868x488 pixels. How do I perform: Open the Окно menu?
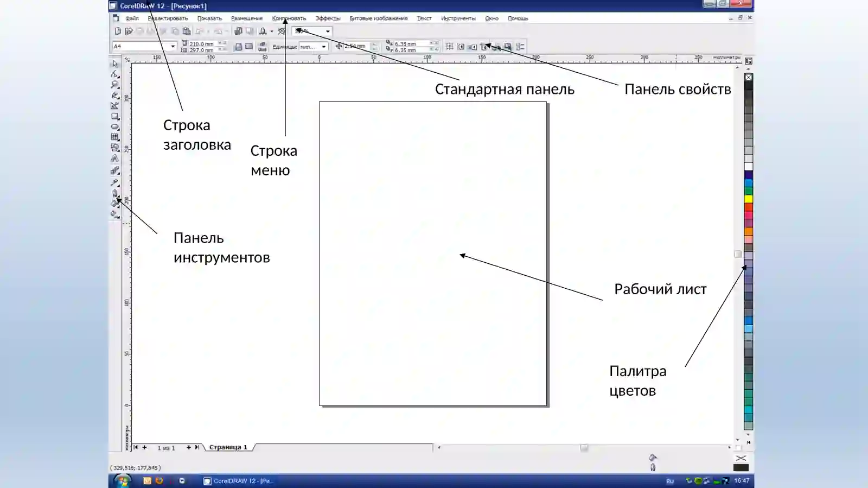coord(492,18)
